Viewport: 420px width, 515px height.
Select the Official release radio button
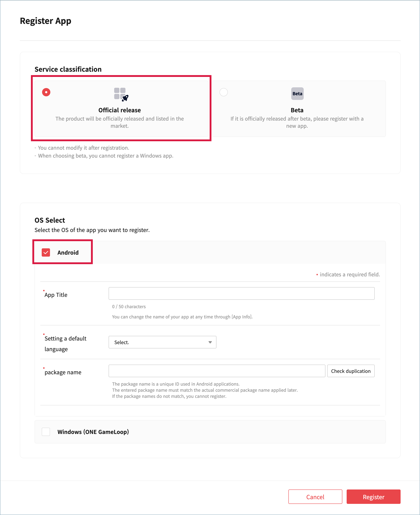pos(46,92)
